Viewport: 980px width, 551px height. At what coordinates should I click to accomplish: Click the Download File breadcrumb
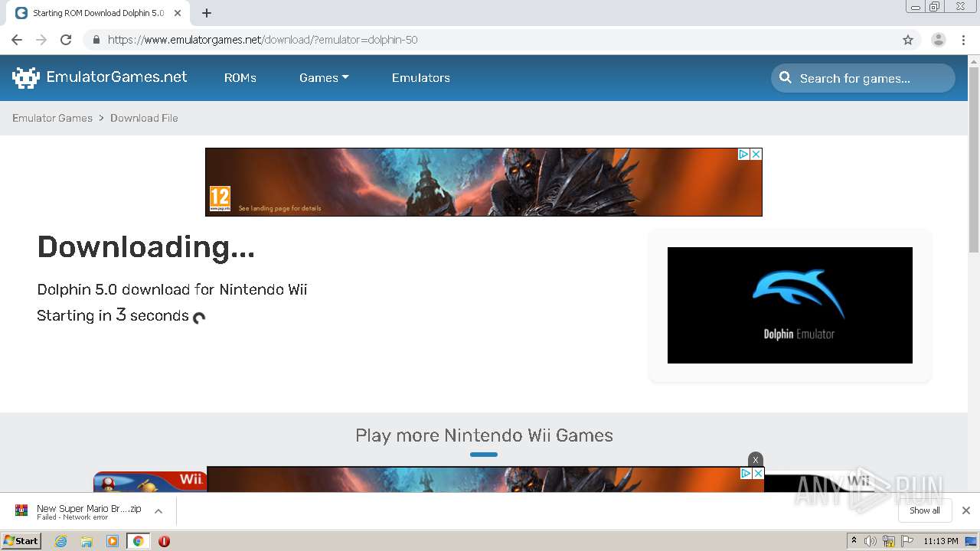click(x=144, y=118)
